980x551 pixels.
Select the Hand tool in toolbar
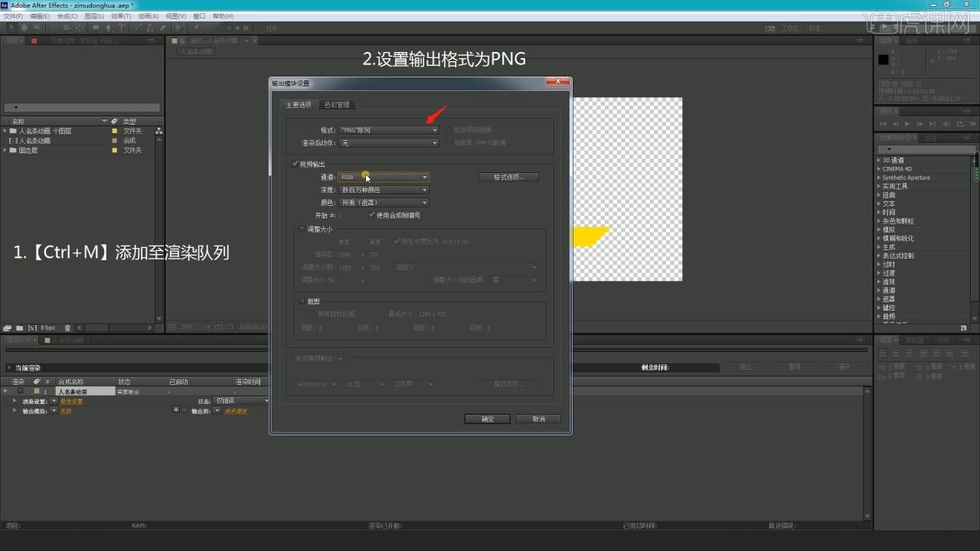tap(24, 28)
